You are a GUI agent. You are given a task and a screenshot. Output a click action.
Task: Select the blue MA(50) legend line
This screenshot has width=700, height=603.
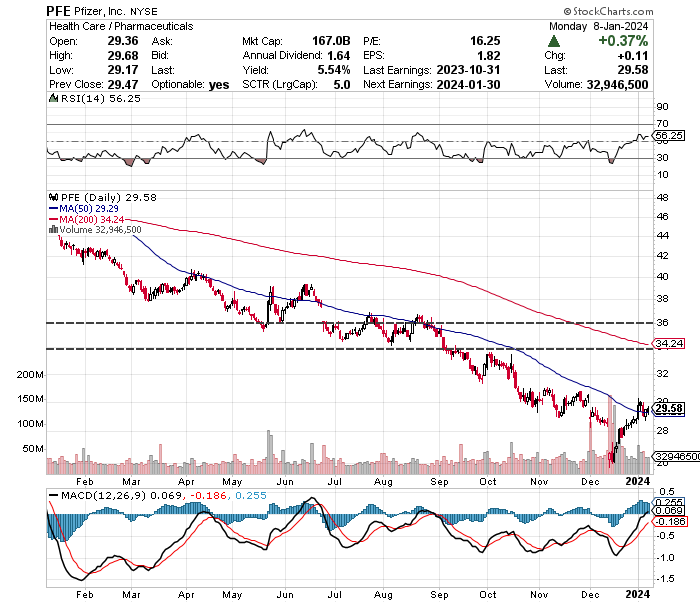(x=52, y=208)
